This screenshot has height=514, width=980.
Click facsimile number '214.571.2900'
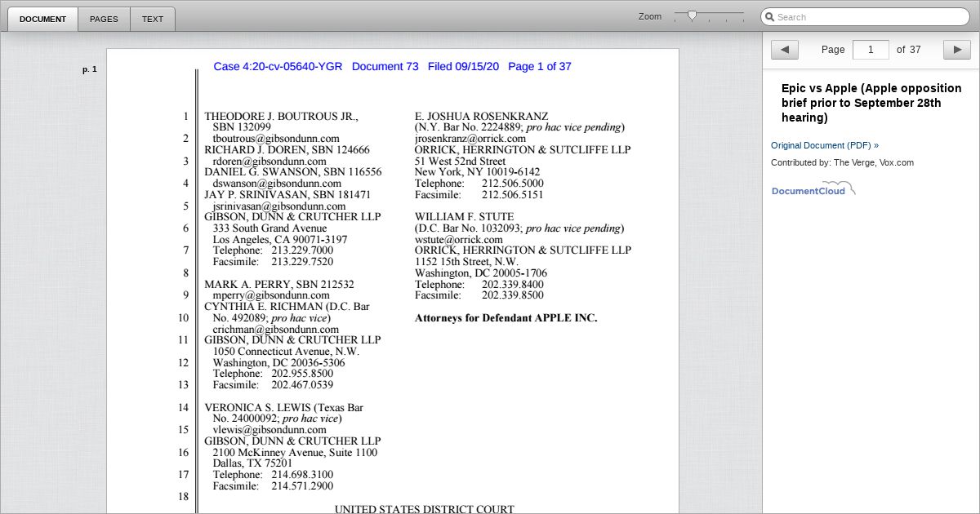tap(302, 485)
